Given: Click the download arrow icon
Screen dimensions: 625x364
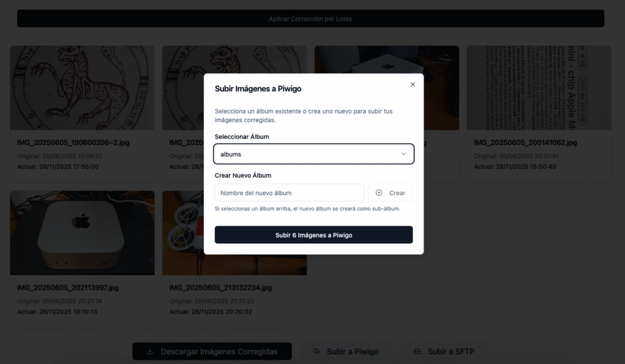Looking at the screenshot, I should click(150, 351).
